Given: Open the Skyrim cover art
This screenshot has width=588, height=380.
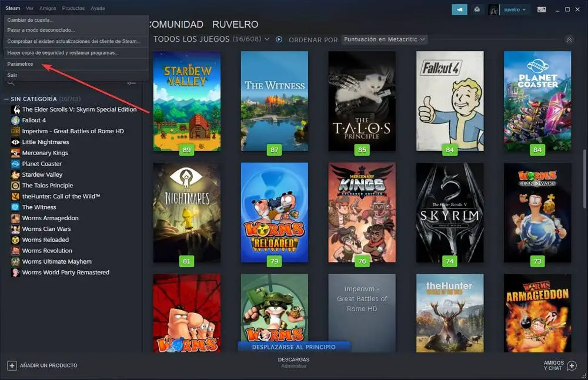Looking at the screenshot, I should coord(450,213).
